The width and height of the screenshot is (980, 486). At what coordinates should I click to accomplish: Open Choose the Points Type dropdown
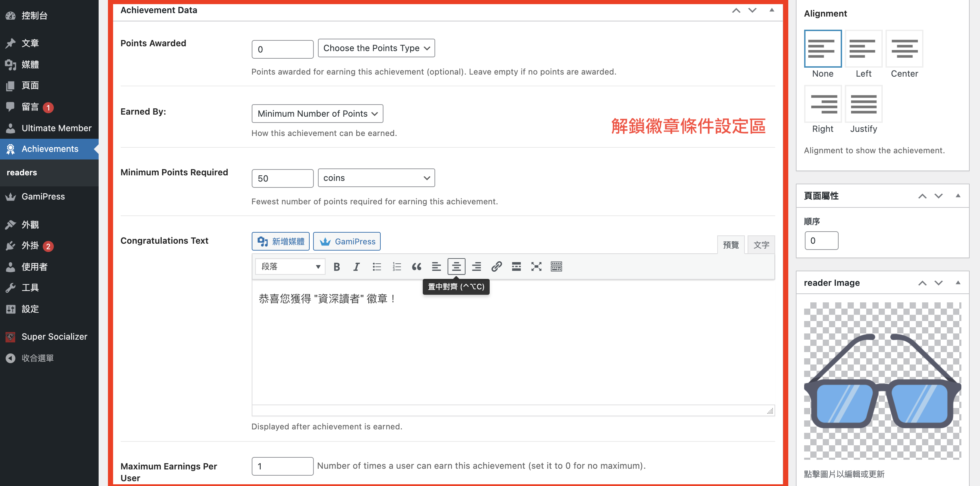coord(376,48)
